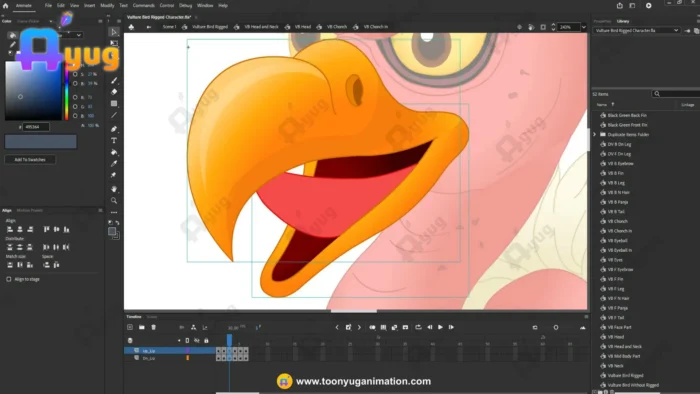This screenshot has height=394, width=700.
Task: Click the Loop playback icon
Action: pyautogui.click(x=418, y=327)
